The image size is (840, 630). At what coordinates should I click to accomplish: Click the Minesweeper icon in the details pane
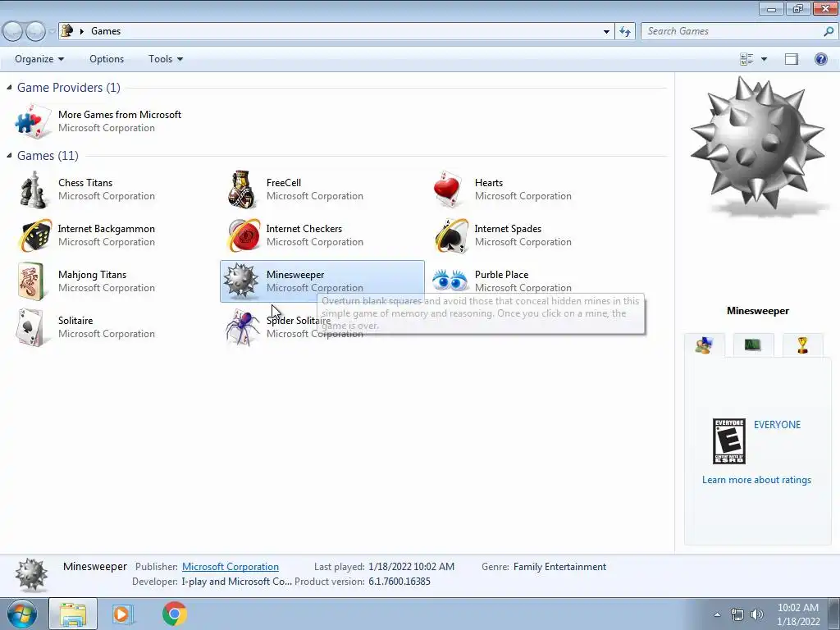coord(32,575)
